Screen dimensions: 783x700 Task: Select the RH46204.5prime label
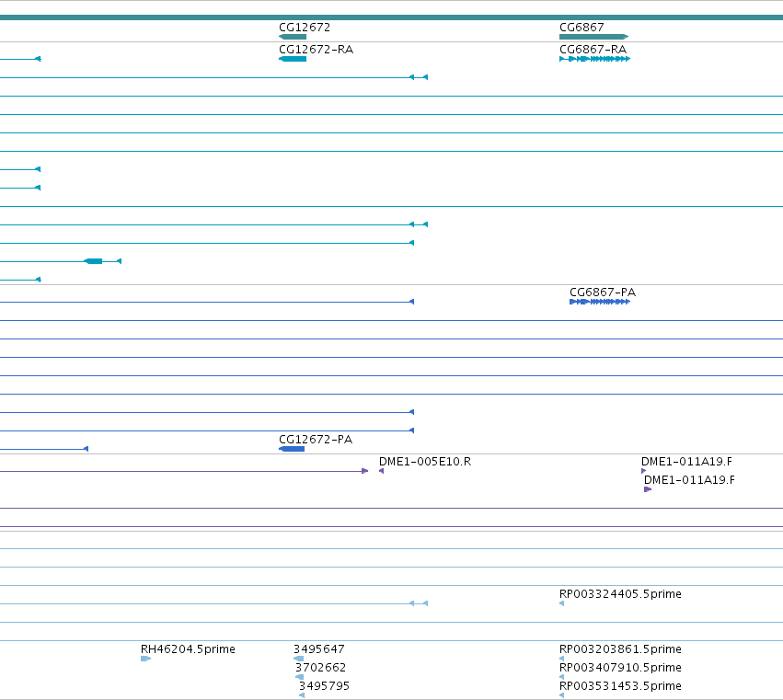point(188,649)
